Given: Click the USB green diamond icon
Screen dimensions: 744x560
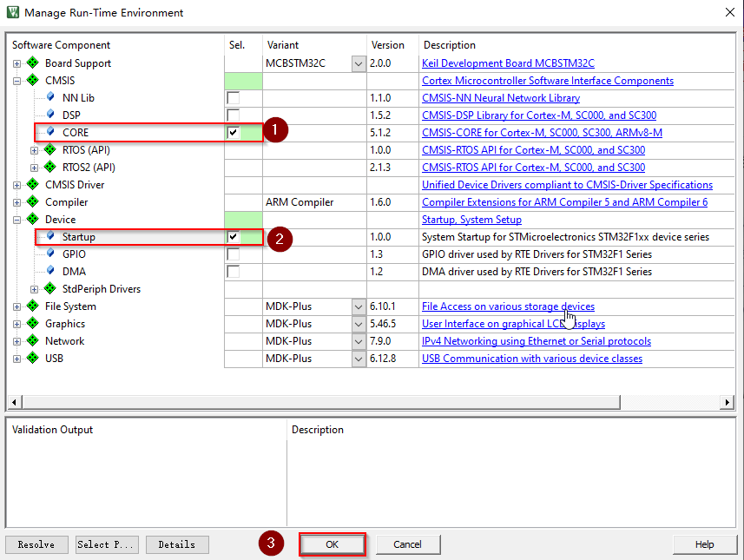Looking at the screenshot, I should [x=33, y=358].
